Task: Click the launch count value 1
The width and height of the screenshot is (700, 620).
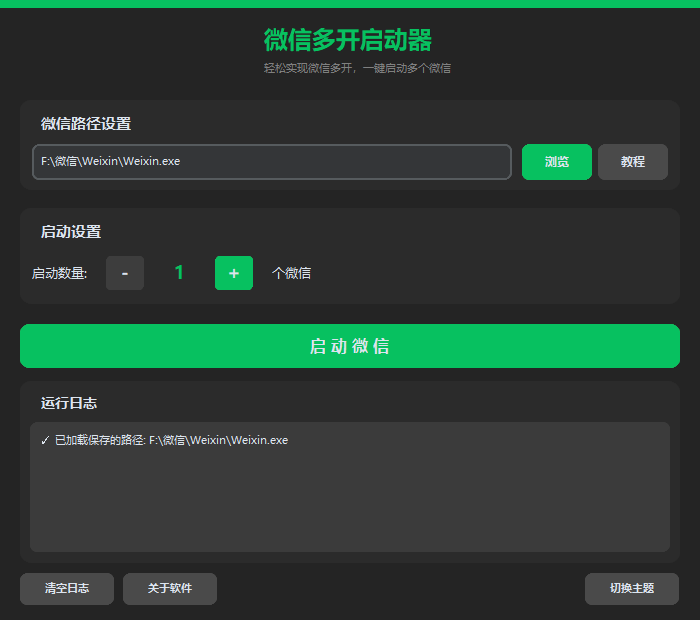Action: 179,272
